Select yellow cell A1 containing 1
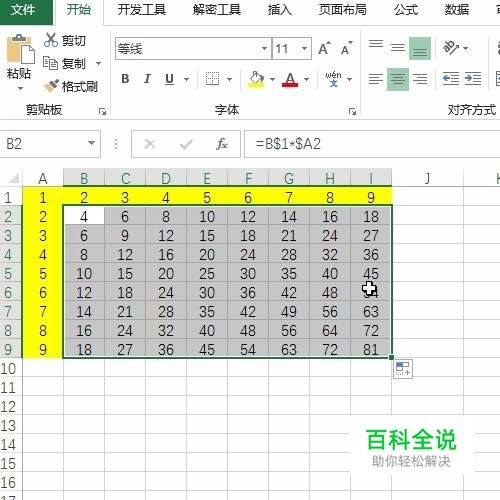Screen dimensions: 500x500 tap(43, 198)
